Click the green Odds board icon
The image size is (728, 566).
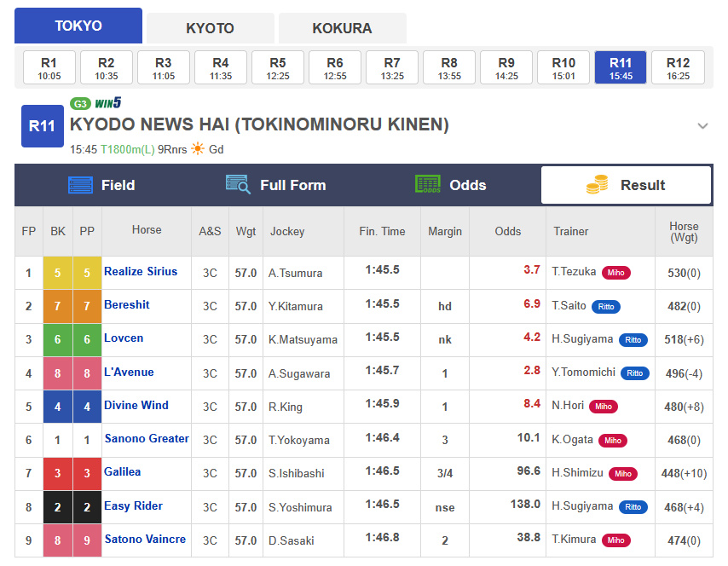click(428, 184)
